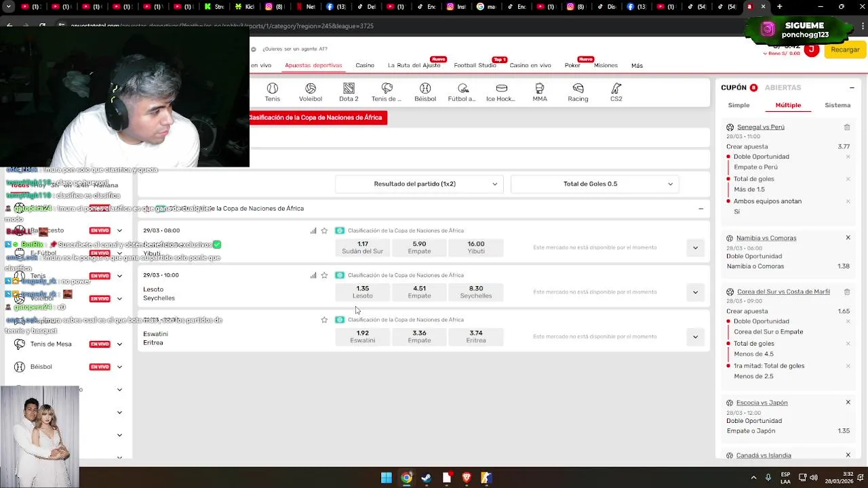The height and width of the screenshot is (488, 868).
Task: Go to Poker section
Action: click(x=572, y=66)
